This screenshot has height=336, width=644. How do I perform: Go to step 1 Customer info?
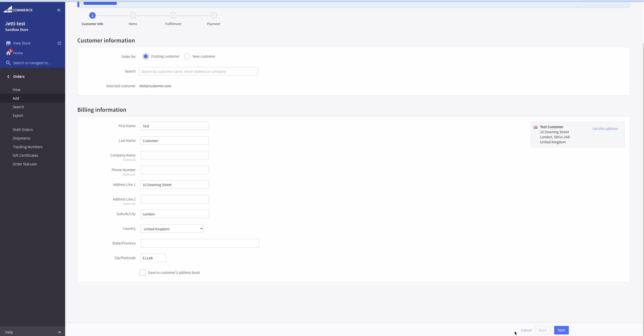(92, 15)
